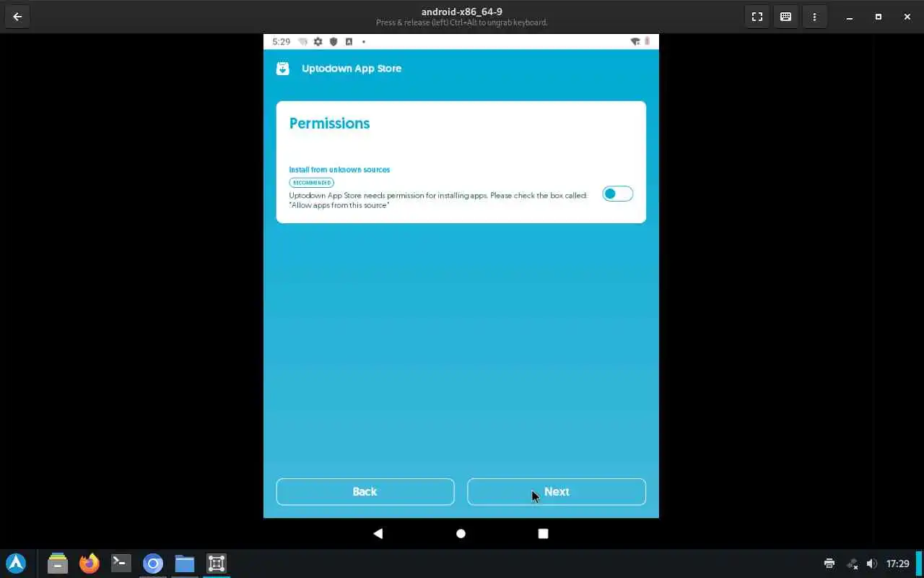Image resolution: width=924 pixels, height=578 pixels.
Task: Toggle fullscreen in the viewer titlebar
Action: [757, 17]
